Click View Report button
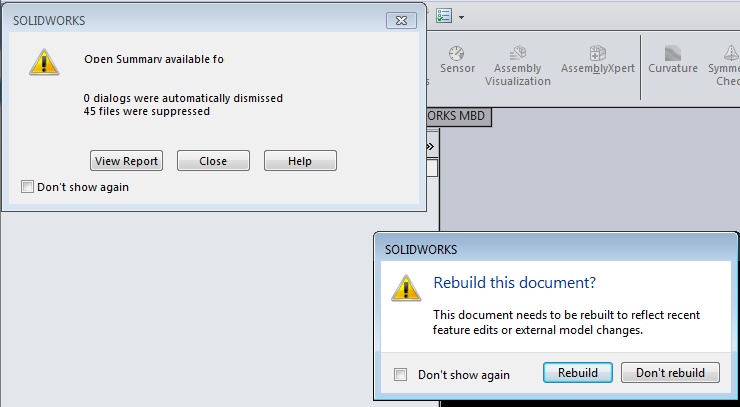The width and height of the screenshot is (740, 407). (x=126, y=161)
